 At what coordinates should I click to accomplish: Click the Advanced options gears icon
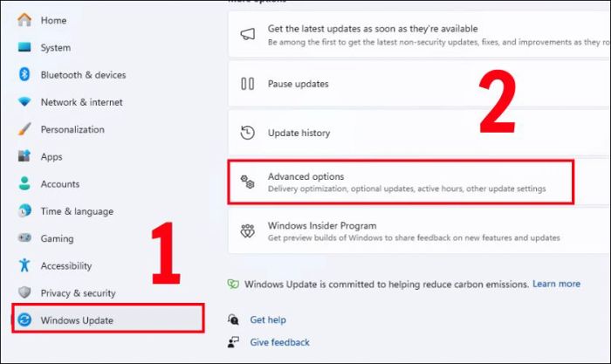247,182
